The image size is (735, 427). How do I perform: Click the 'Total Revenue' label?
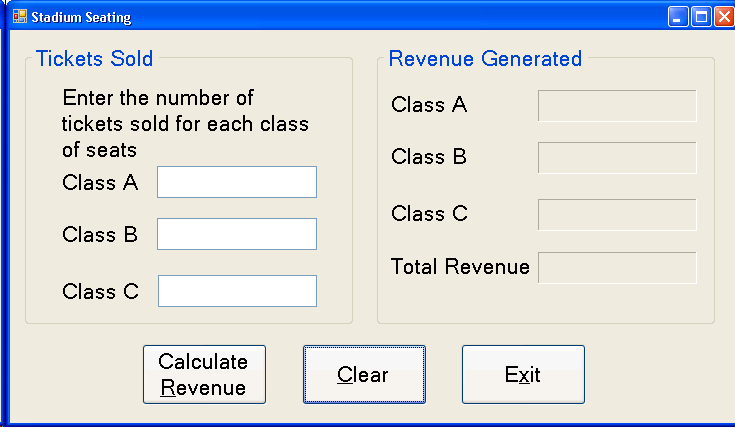coord(460,267)
